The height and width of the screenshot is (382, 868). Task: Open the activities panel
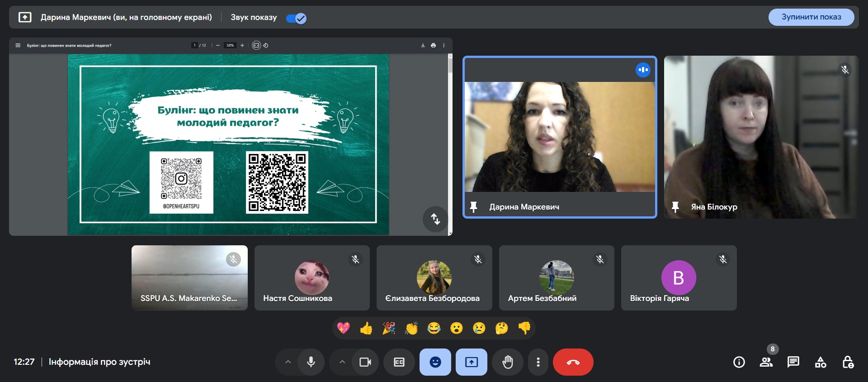tap(821, 362)
